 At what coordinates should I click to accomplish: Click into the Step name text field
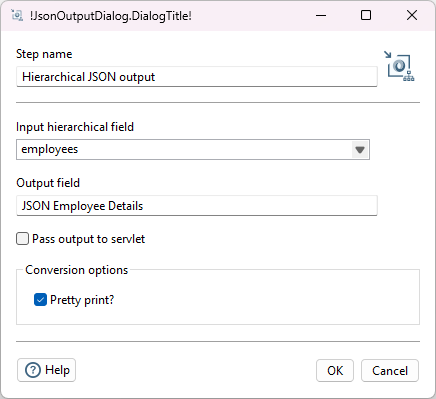pyautogui.click(x=197, y=77)
